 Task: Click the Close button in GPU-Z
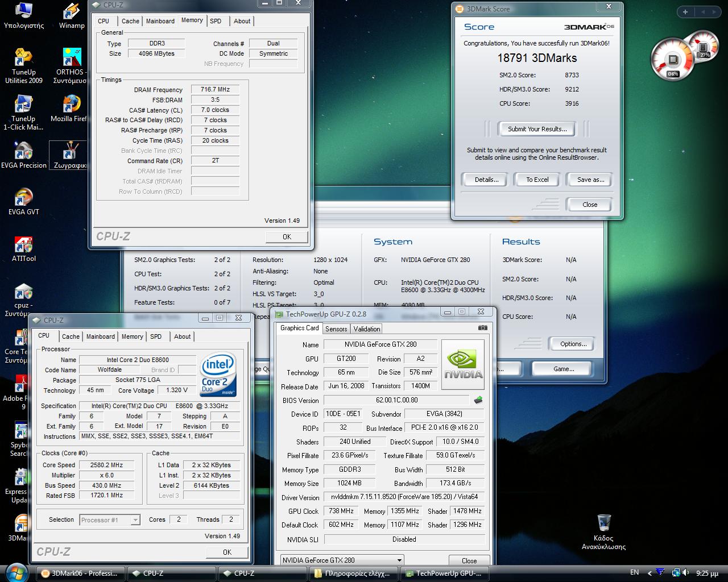[469, 560]
